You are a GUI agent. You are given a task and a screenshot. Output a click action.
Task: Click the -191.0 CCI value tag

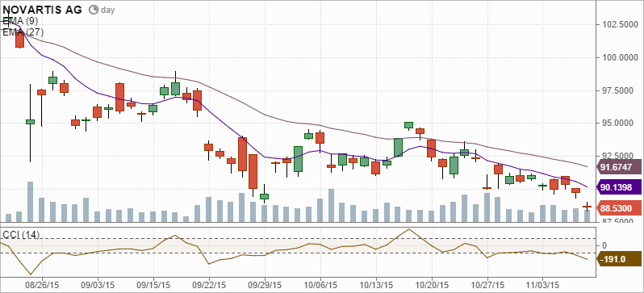point(618,259)
